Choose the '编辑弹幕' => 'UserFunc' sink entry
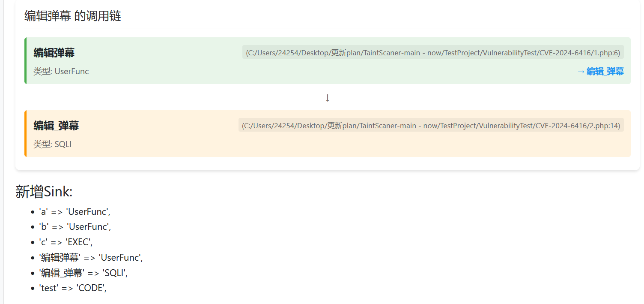Viewport: 644px width, 304px height. (91, 258)
